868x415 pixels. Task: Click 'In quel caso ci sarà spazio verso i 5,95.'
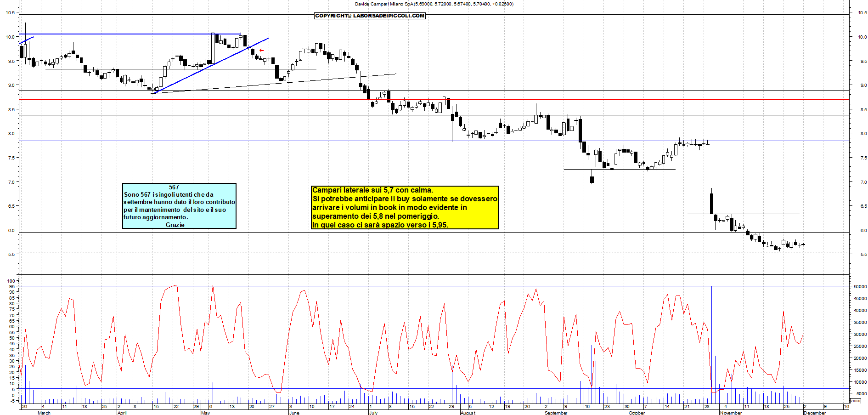380,225
